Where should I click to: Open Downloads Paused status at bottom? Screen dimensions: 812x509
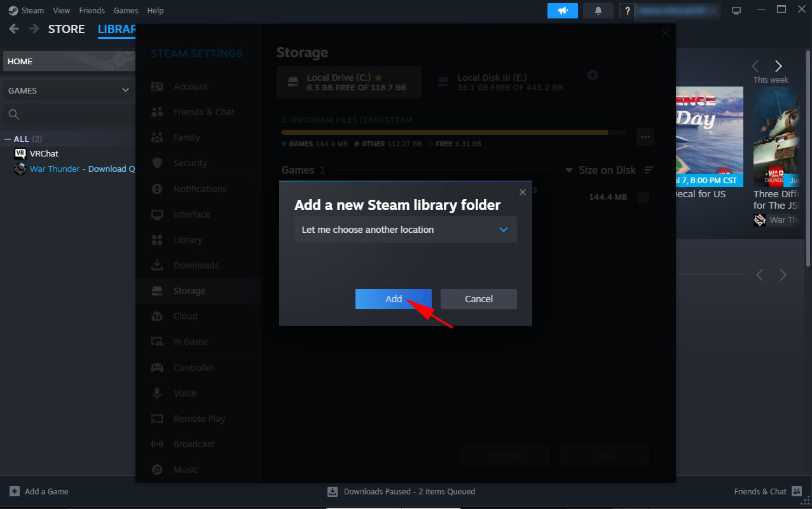point(401,491)
